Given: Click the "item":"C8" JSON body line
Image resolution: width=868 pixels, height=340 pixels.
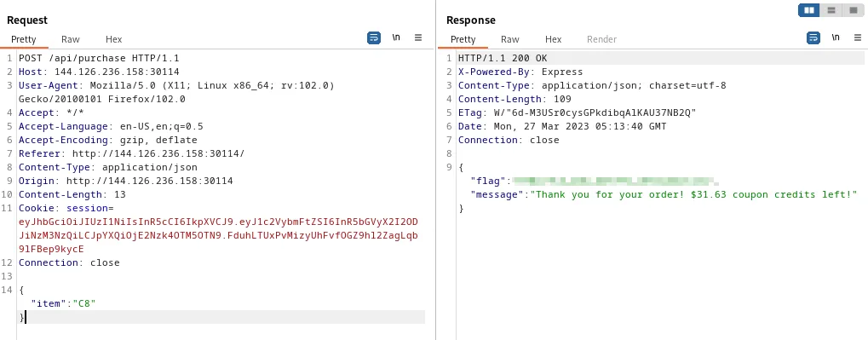Looking at the screenshot, I should click(64, 303).
